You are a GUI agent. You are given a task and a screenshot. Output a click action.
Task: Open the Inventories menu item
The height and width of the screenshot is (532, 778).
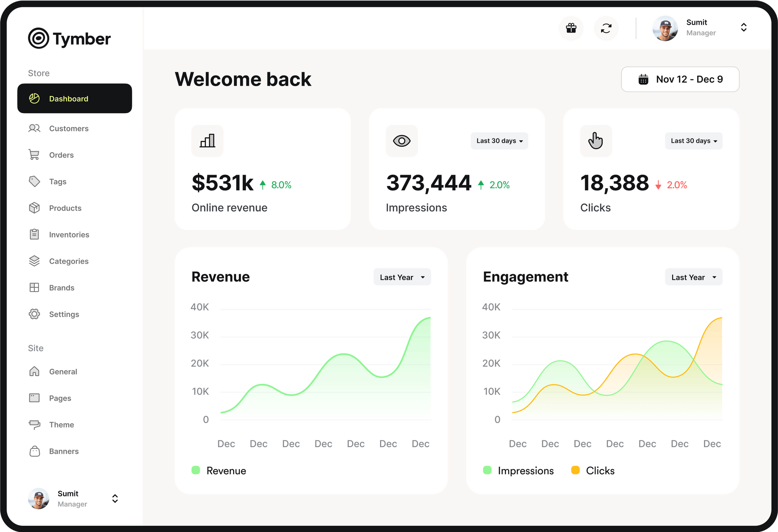[x=35, y=234]
